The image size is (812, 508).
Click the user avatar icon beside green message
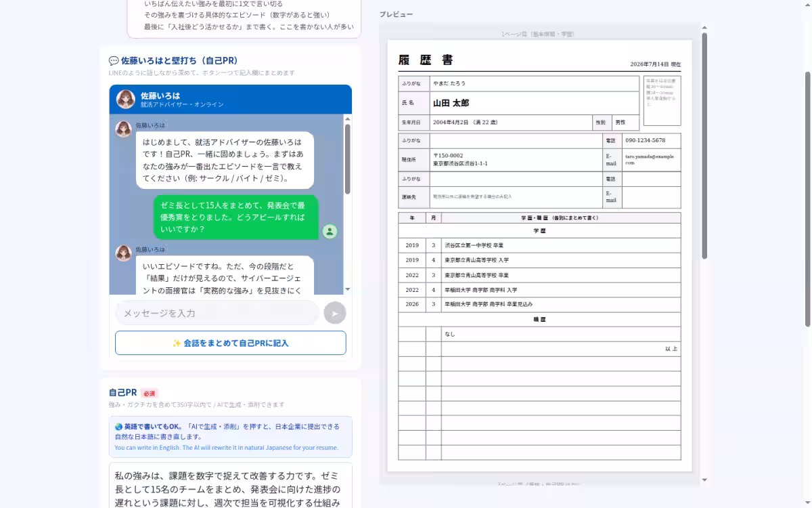[330, 232]
